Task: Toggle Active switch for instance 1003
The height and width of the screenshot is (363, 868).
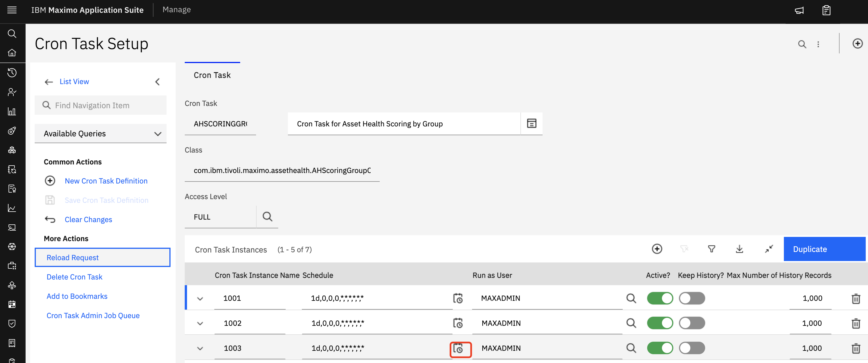Action: 660,348
